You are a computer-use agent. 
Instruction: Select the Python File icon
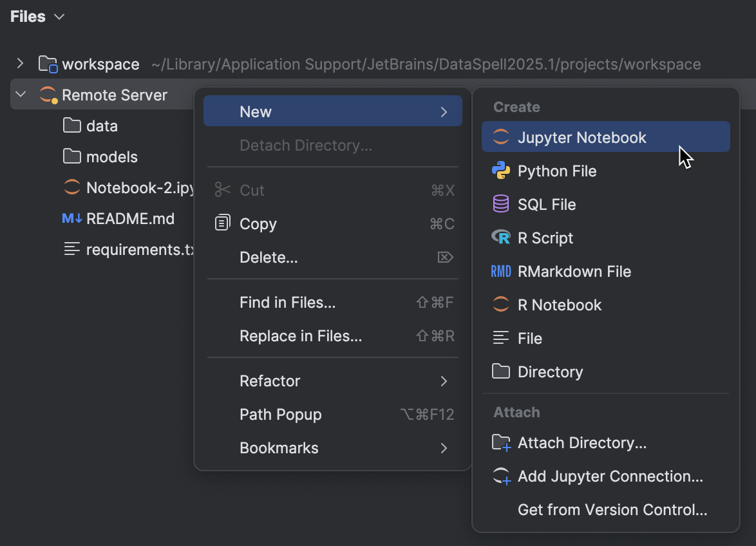tap(500, 171)
